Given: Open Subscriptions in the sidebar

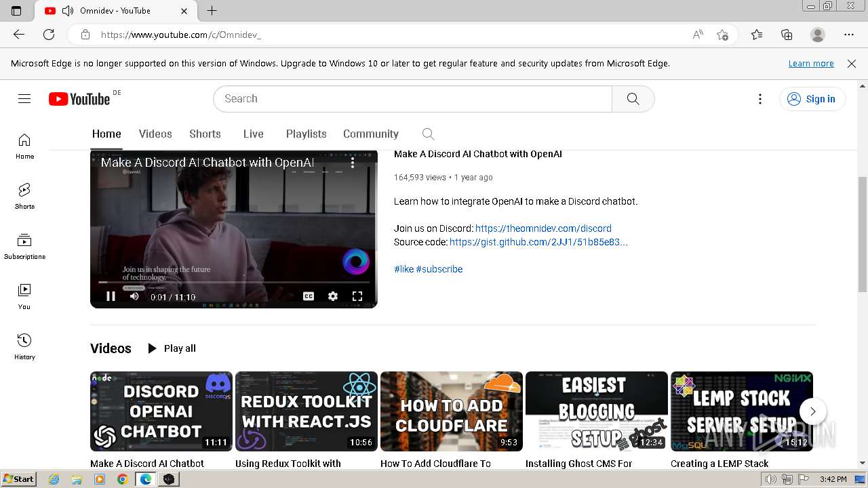Looking at the screenshot, I should tap(24, 246).
